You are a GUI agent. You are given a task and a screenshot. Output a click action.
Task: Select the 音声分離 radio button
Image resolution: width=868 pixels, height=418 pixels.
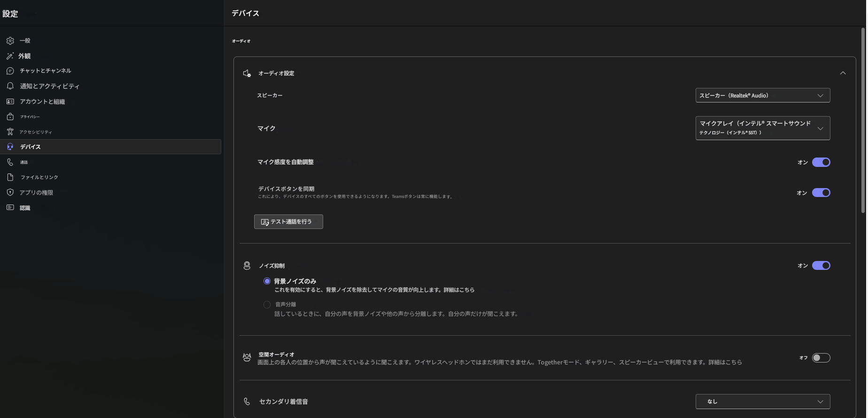coord(267,305)
